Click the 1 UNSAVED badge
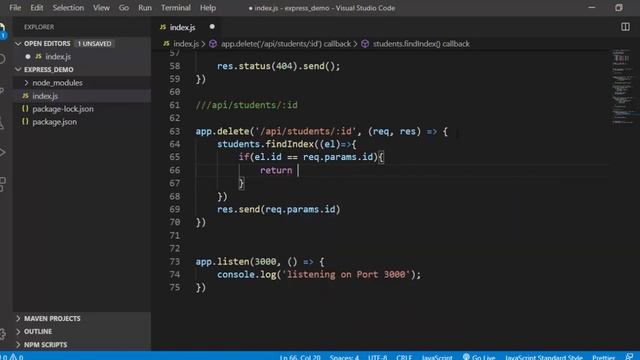Screen dimensions: 640x360 pos(94,43)
